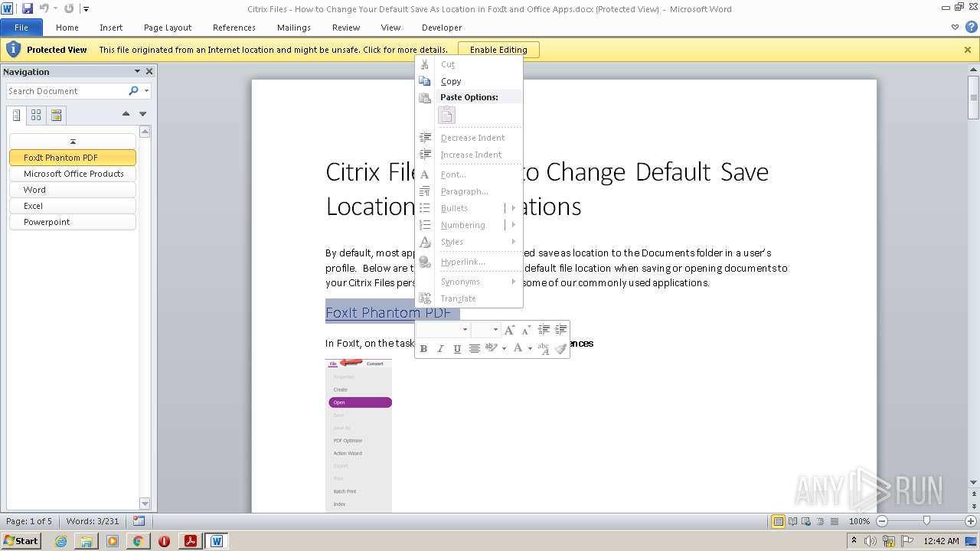Expand the ribbon with the chevron icon
This screenshot has width=980, height=551.
coord(955,27)
